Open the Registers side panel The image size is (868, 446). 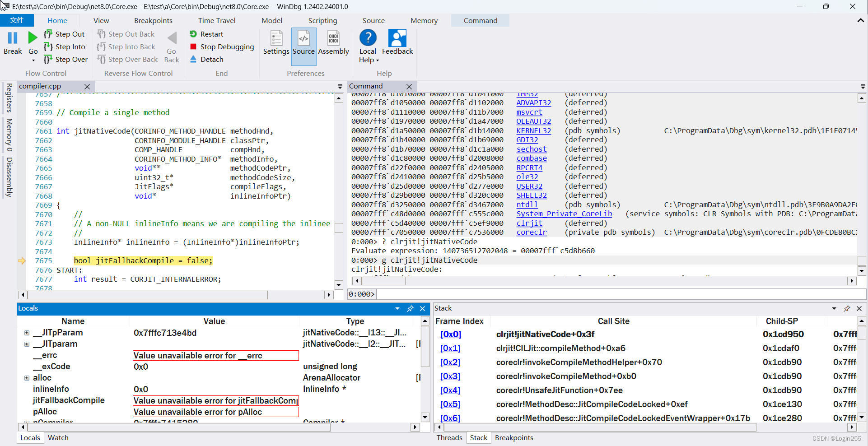coord(9,98)
